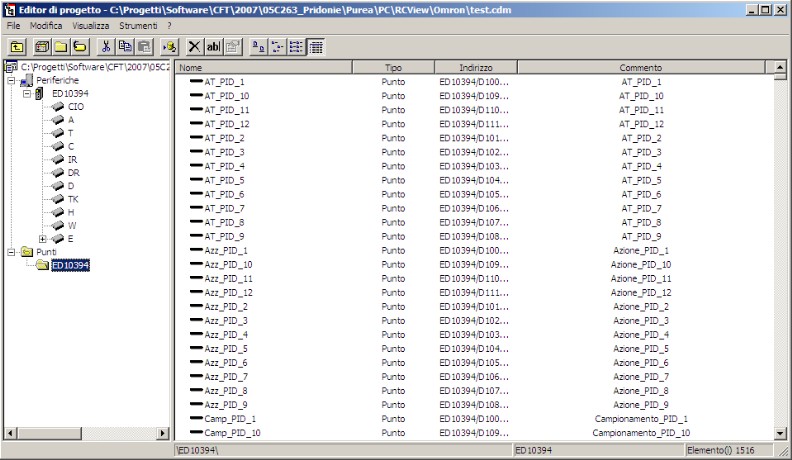Select the Punti folder in tree

click(46, 252)
